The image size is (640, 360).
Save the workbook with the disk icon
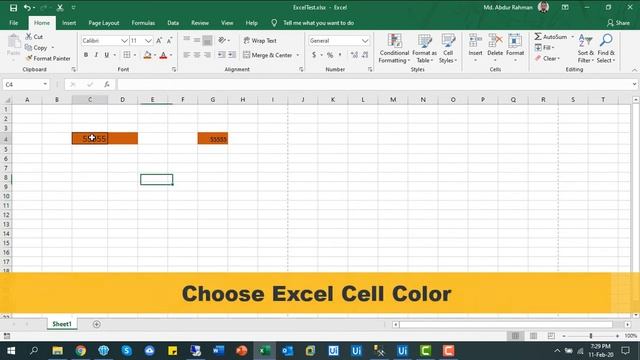[x=13, y=8]
